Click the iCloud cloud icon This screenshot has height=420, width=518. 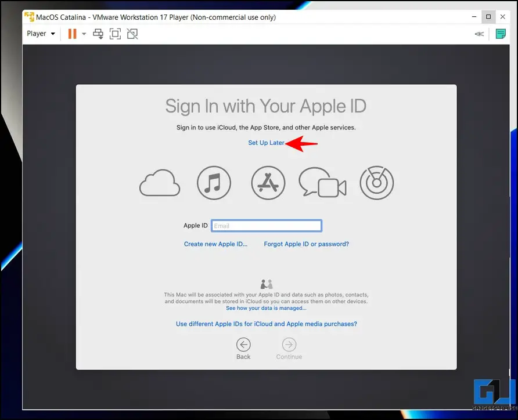(x=160, y=183)
